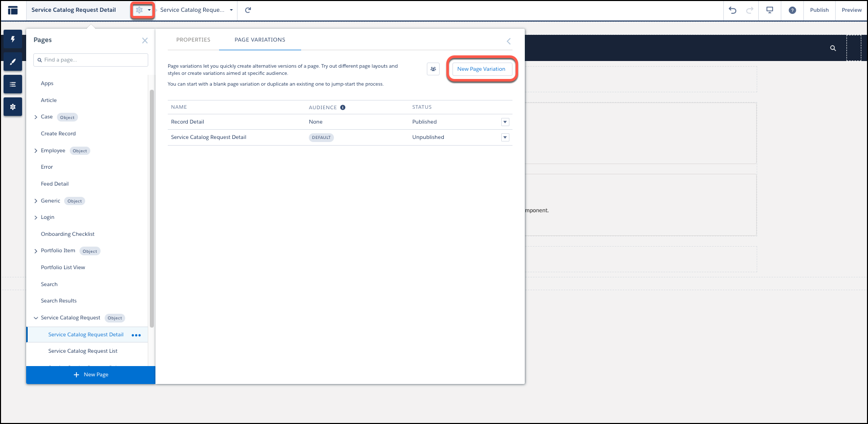Screen dimensions: 868x424
Task: Open the Create Record page
Action: (x=58, y=134)
